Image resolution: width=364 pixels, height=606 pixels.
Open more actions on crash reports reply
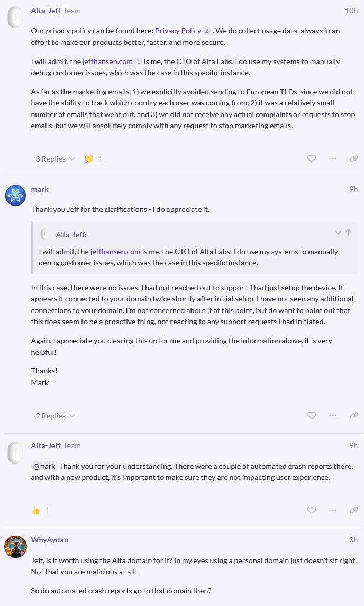click(x=333, y=510)
